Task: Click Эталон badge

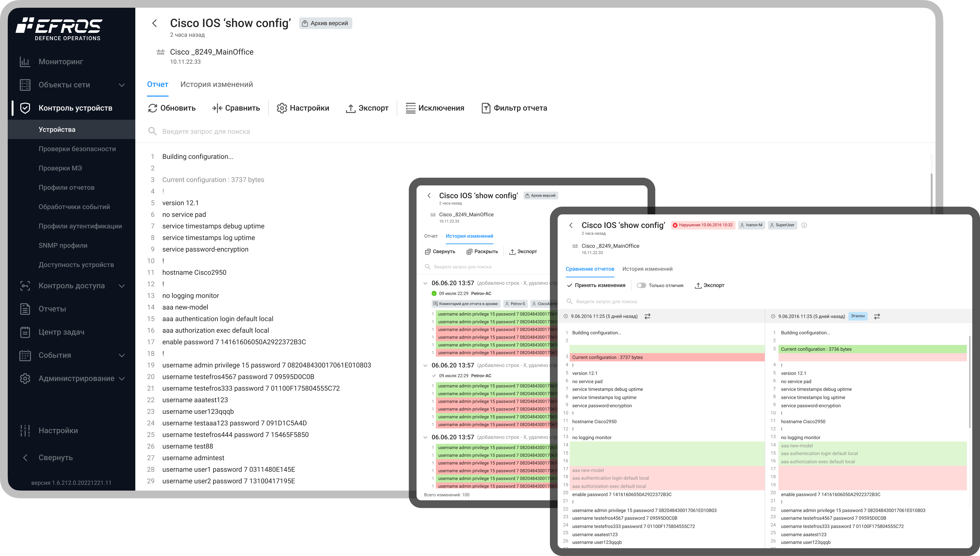Action: tap(858, 316)
